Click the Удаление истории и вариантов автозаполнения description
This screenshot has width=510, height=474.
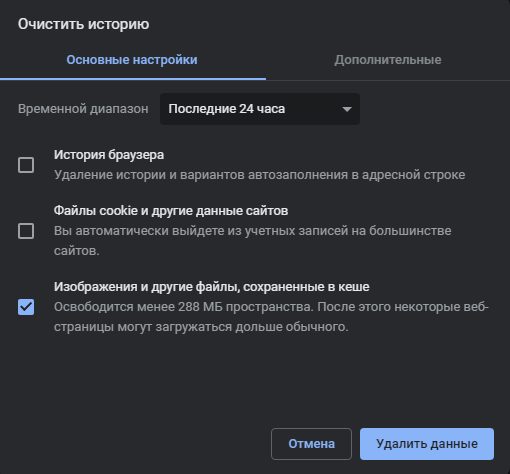coord(259,175)
